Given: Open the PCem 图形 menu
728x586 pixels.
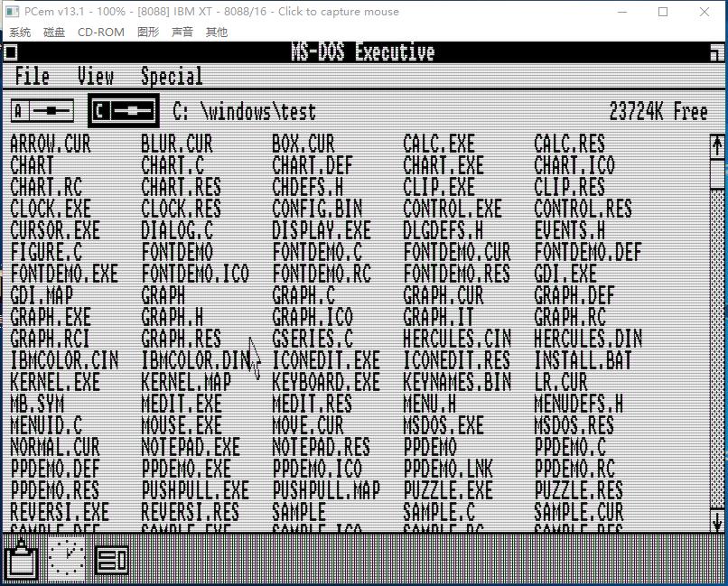Looking at the screenshot, I should pyautogui.click(x=148, y=32).
